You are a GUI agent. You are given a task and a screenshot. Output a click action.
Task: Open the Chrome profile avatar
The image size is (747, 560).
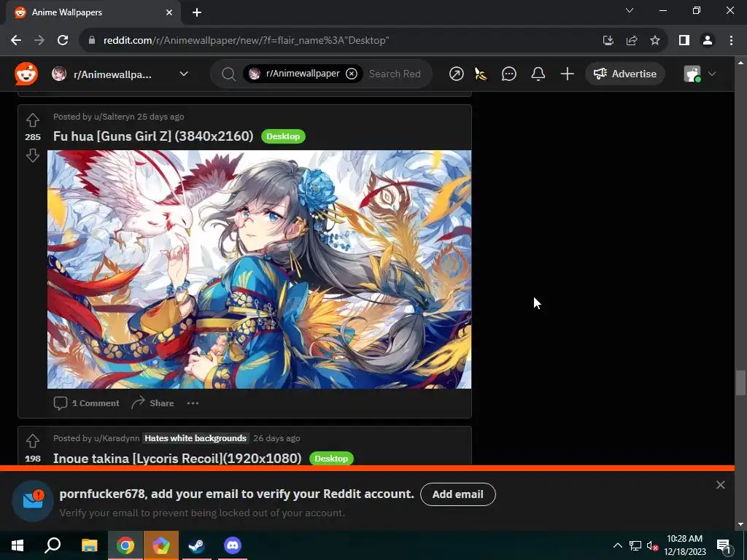[708, 41]
